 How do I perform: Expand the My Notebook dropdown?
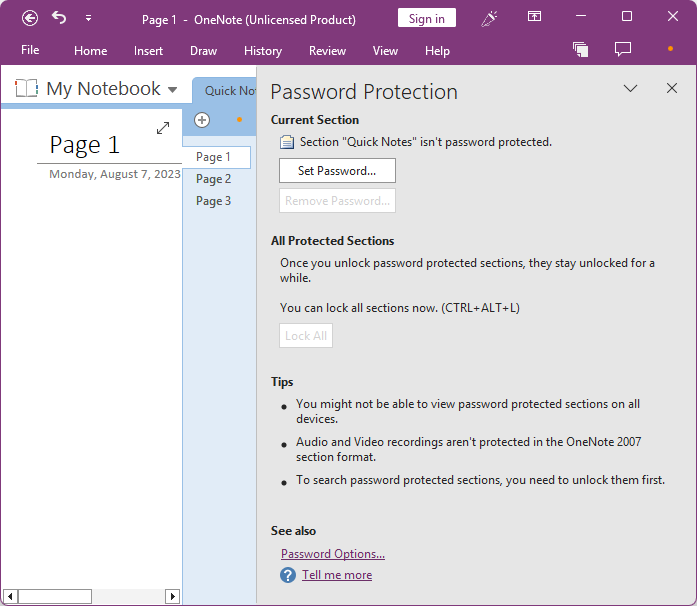[173, 90]
